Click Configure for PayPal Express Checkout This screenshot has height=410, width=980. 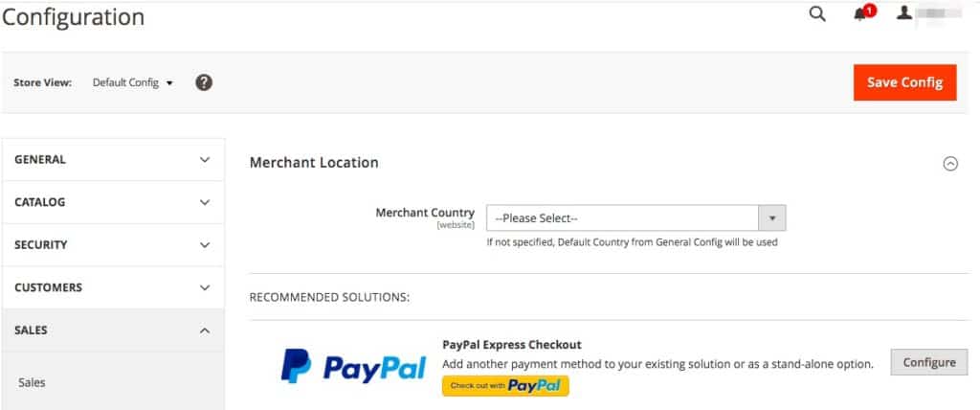pos(928,362)
